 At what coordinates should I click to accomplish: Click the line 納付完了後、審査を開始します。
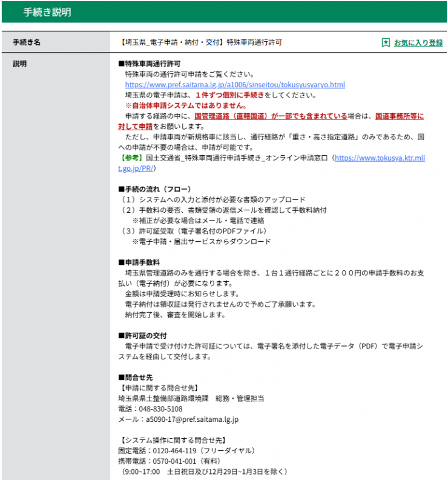click(175, 315)
